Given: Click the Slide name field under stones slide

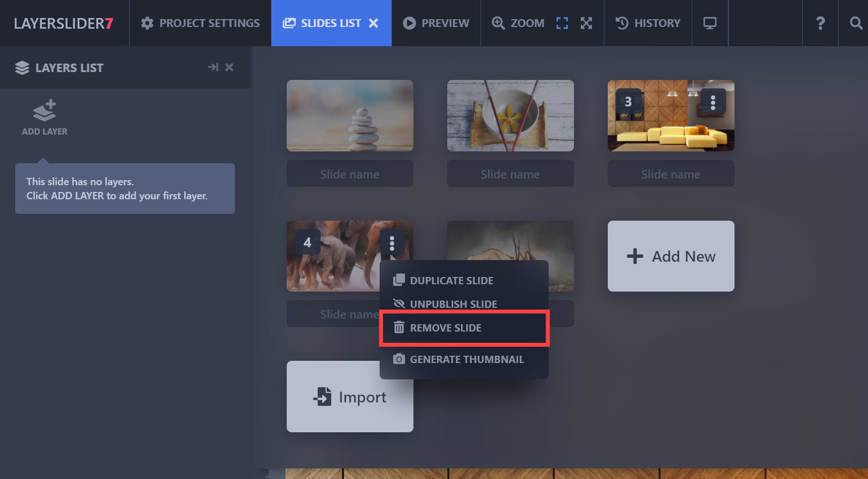Looking at the screenshot, I should [x=350, y=174].
